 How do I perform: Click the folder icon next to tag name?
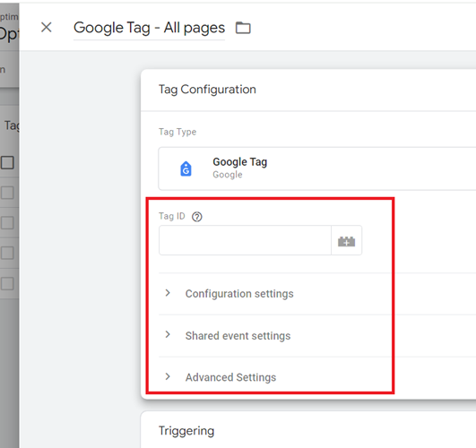click(243, 28)
